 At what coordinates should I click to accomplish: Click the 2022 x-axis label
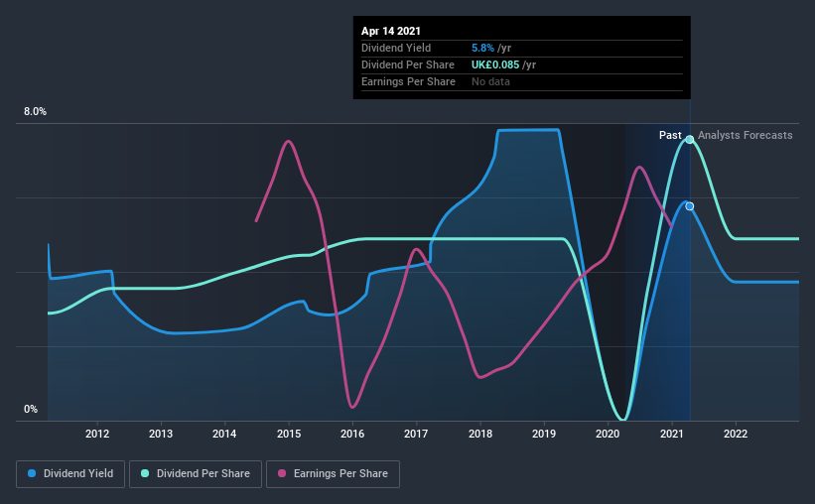click(x=736, y=434)
